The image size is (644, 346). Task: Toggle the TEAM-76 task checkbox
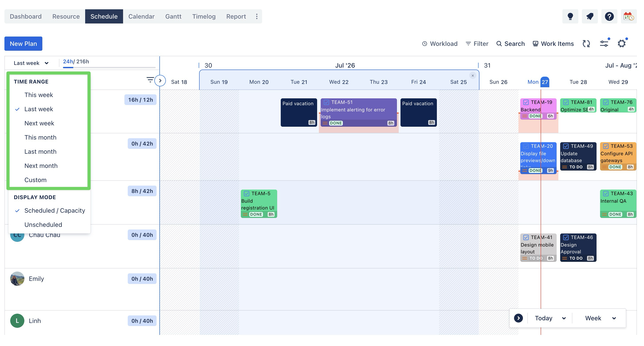(606, 102)
